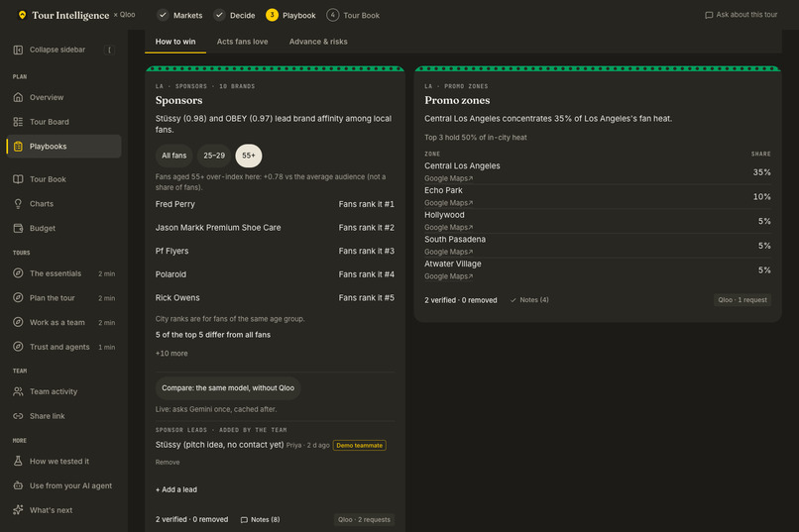Toggle the sidebar collapse shortcut bracket

click(109, 50)
